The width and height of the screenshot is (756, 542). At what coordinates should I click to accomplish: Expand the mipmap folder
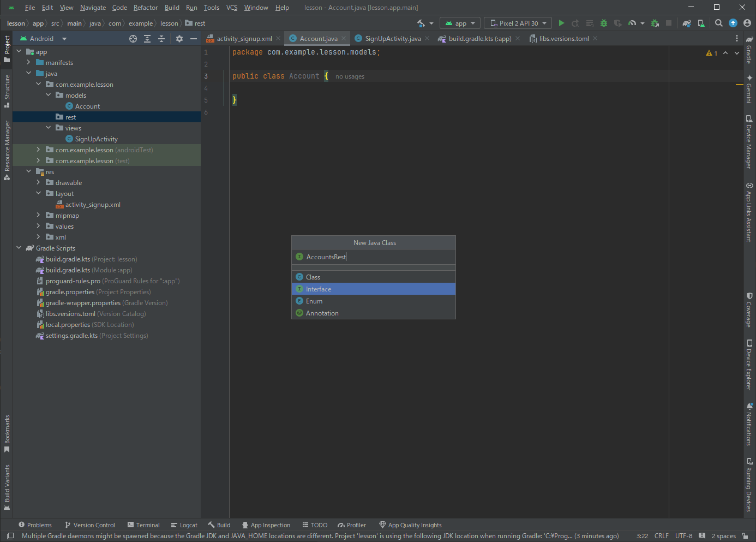(39, 215)
